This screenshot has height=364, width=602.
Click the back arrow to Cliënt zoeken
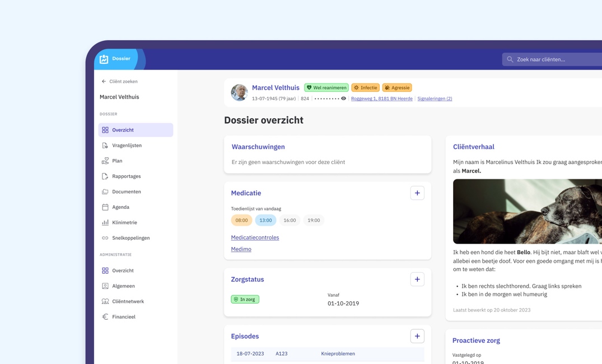104,82
